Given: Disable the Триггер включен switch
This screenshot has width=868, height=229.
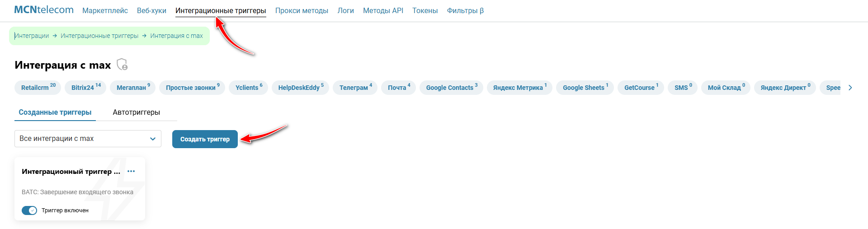Looking at the screenshot, I should pos(29,210).
